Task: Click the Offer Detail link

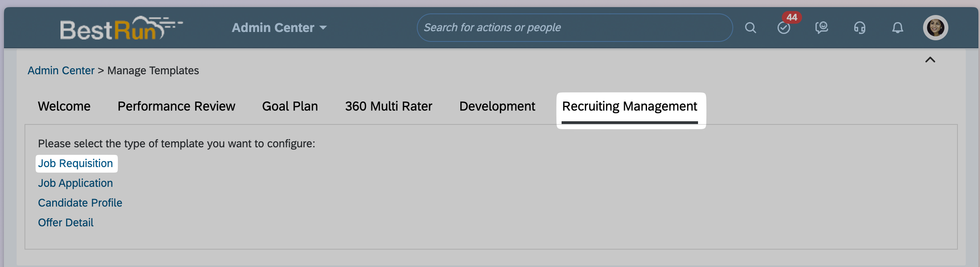Action: pyautogui.click(x=66, y=223)
